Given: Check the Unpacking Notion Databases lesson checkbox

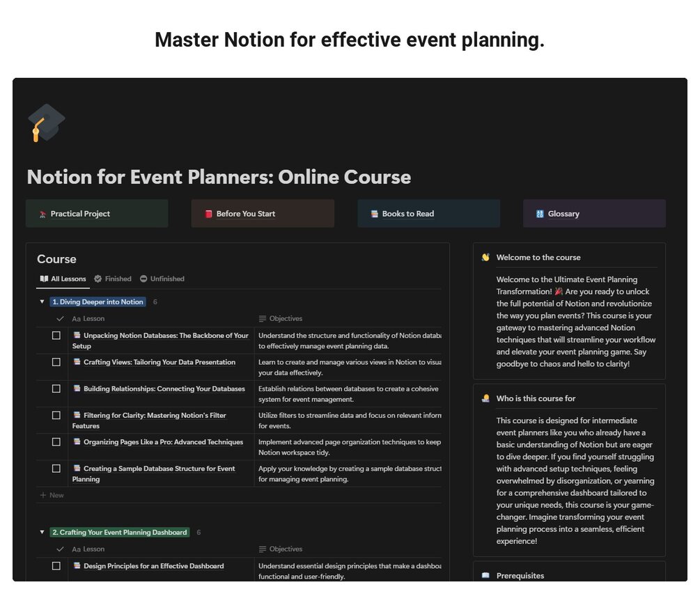Looking at the screenshot, I should (56, 336).
